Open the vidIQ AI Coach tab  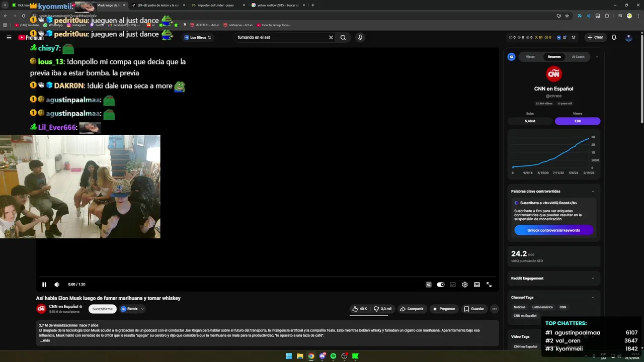[578, 57]
